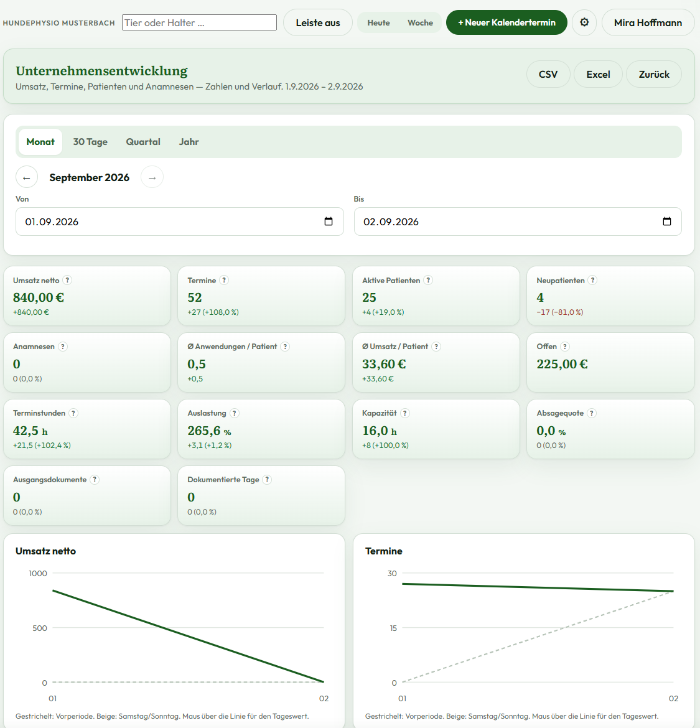Click the Hundephysio Musterbach brand name
700x728 pixels.
(59, 23)
